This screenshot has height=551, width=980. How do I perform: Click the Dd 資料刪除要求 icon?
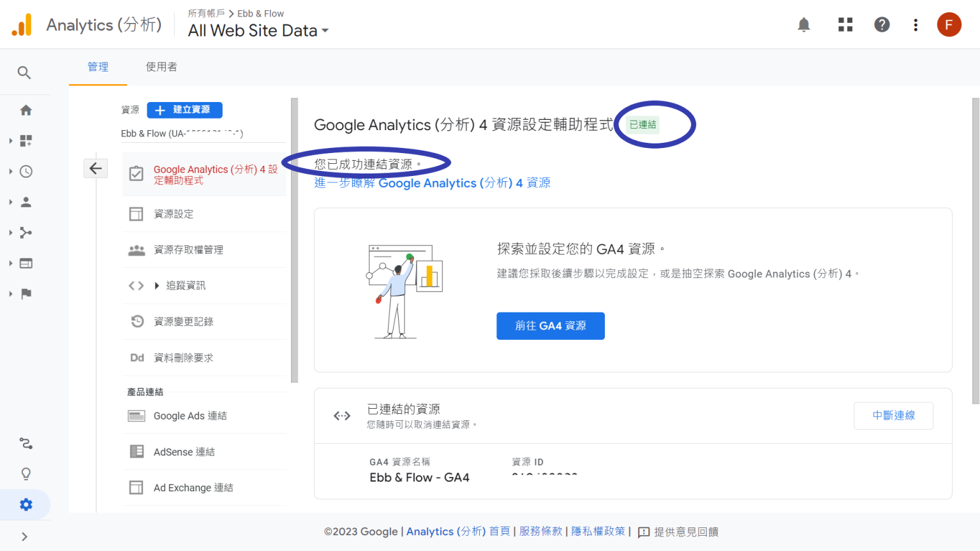tap(137, 358)
